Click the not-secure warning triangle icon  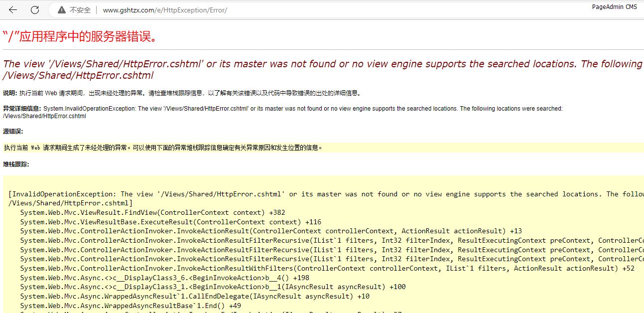click(x=62, y=10)
